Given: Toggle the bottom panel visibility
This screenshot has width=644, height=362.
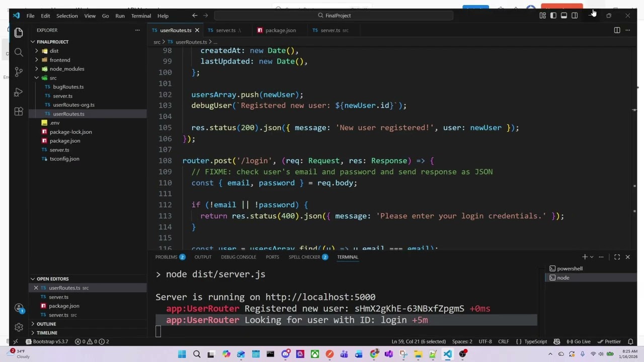Looking at the screenshot, I should pyautogui.click(x=563, y=16).
